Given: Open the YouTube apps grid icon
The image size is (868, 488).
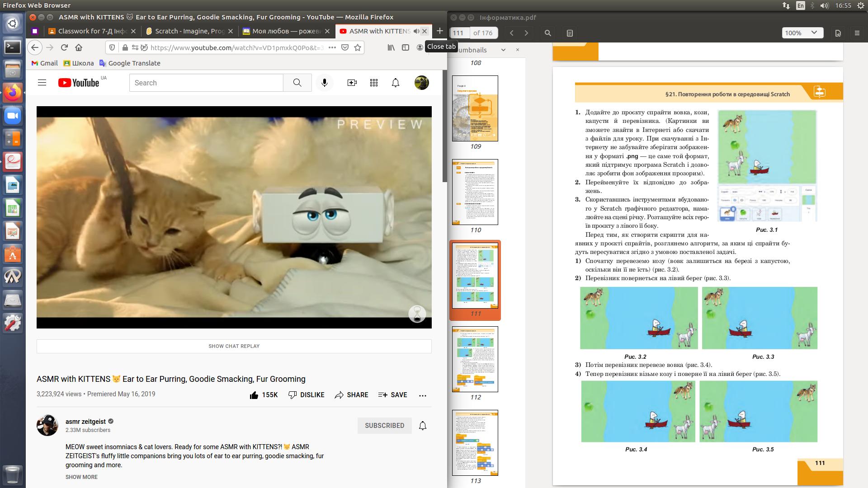Looking at the screenshot, I should [374, 83].
